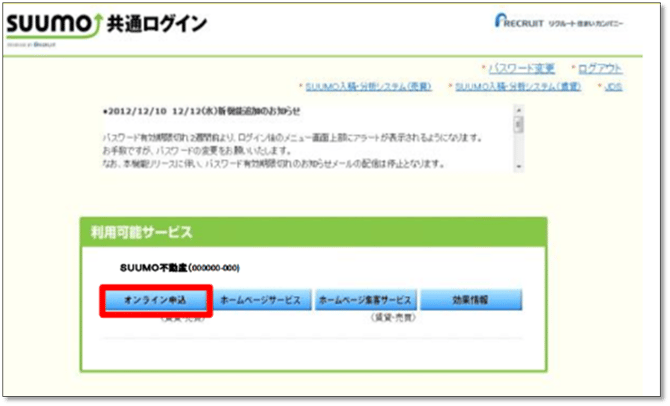Click the notice box scroll-down arrow
Viewport: 670px width, 406px height.
click(x=518, y=166)
